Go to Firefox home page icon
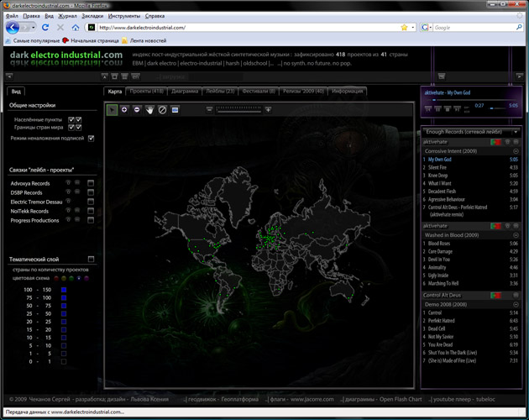 click(x=76, y=28)
